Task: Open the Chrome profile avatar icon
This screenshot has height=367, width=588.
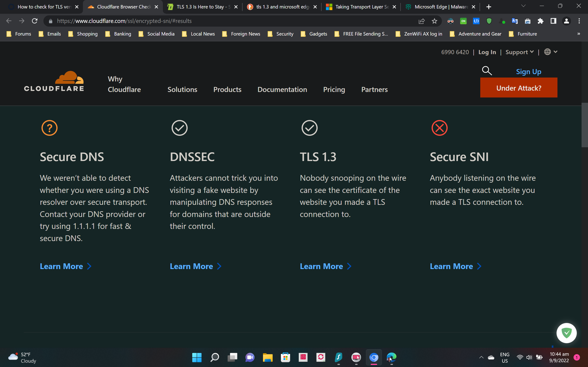Action: (566, 21)
